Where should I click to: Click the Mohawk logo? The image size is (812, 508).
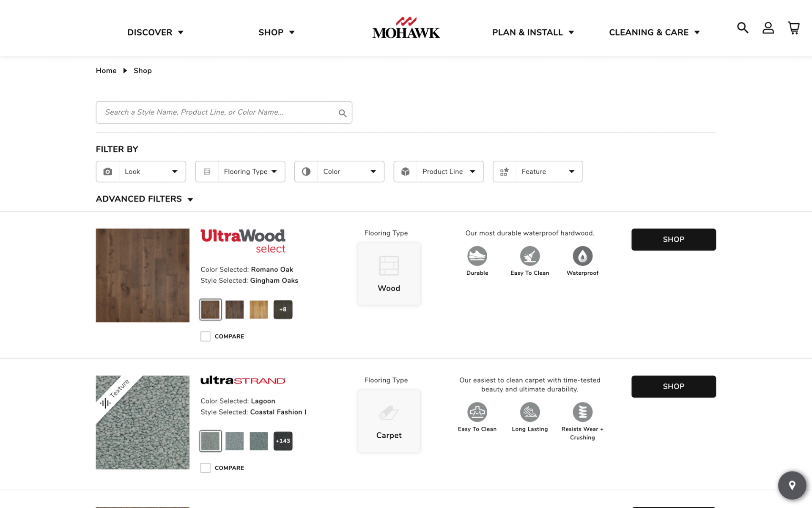coord(406,28)
